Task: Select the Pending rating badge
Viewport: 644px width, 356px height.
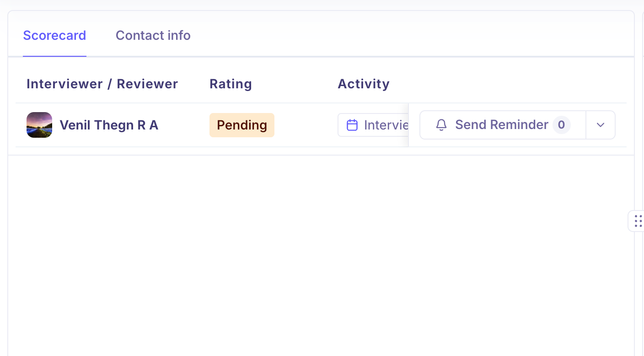Action: (241, 125)
